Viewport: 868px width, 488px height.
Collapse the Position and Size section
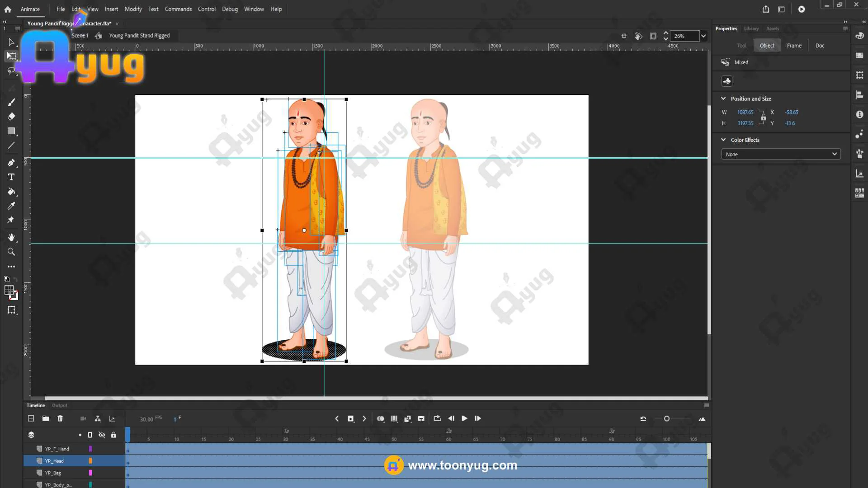723,99
